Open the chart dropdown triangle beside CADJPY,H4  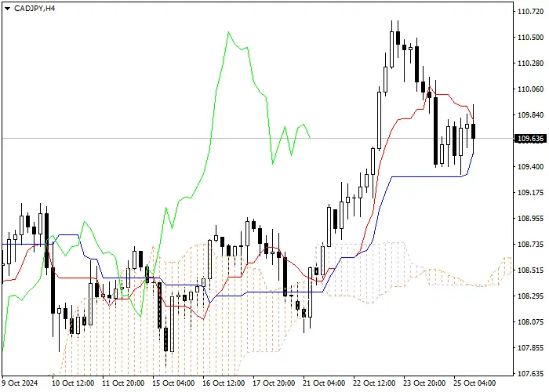[7, 9]
